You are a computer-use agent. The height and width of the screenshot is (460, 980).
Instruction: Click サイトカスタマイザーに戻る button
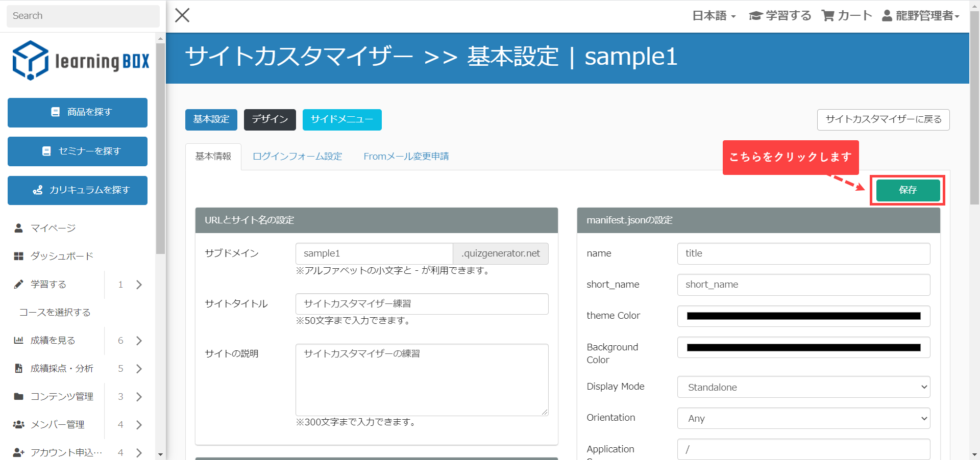(883, 119)
